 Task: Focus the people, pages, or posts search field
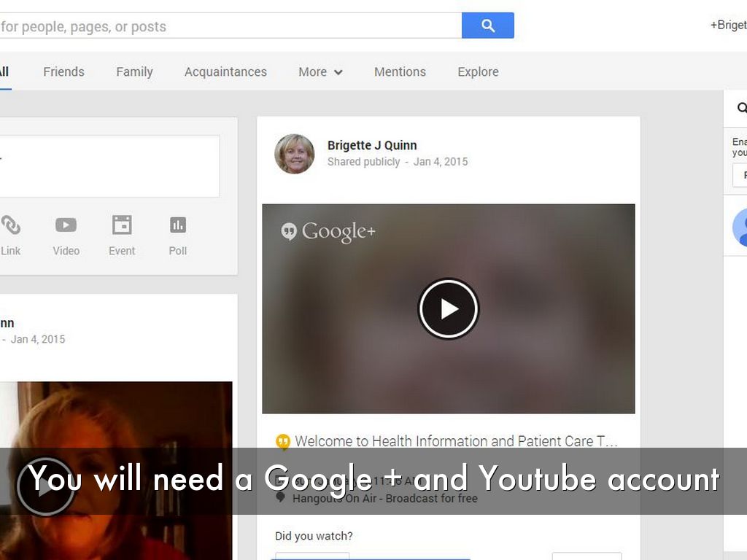point(231,26)
